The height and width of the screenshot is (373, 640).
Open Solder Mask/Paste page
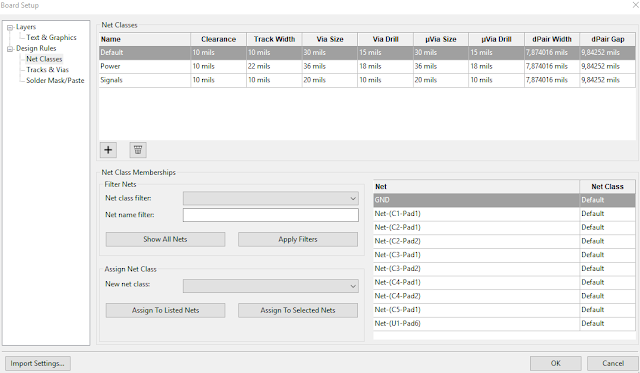point(55,80)
